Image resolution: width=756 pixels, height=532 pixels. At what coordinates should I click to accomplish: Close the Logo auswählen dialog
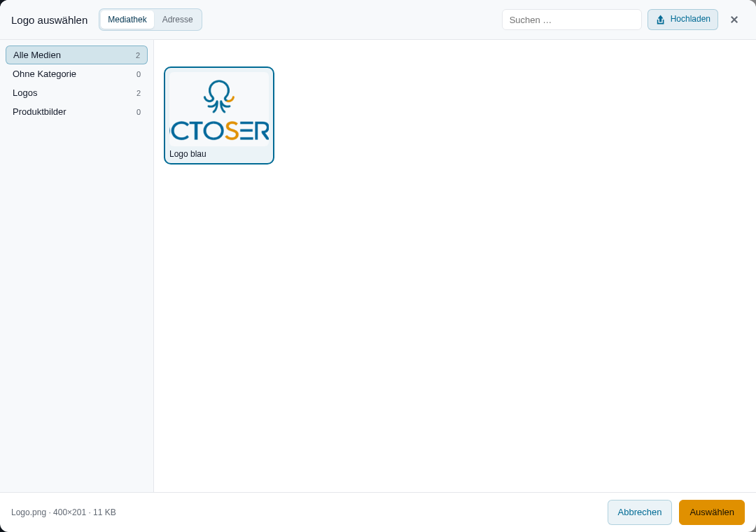(x=734, y=20)
